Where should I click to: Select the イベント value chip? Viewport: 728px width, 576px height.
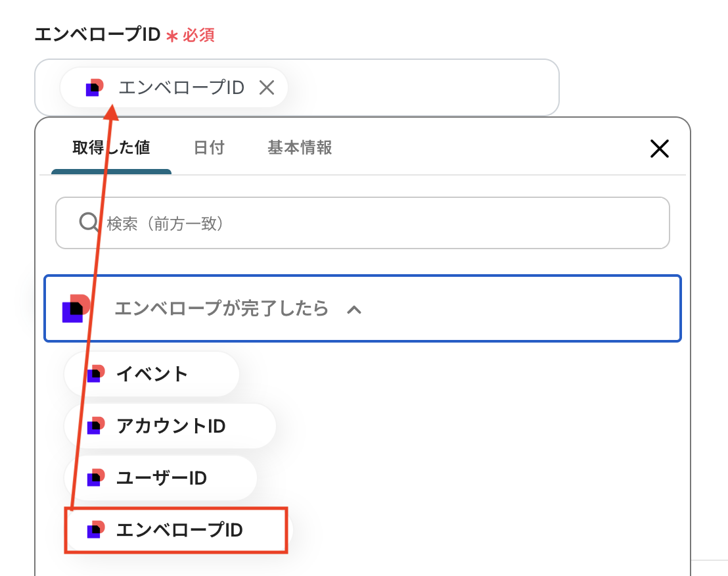(151, 374)
